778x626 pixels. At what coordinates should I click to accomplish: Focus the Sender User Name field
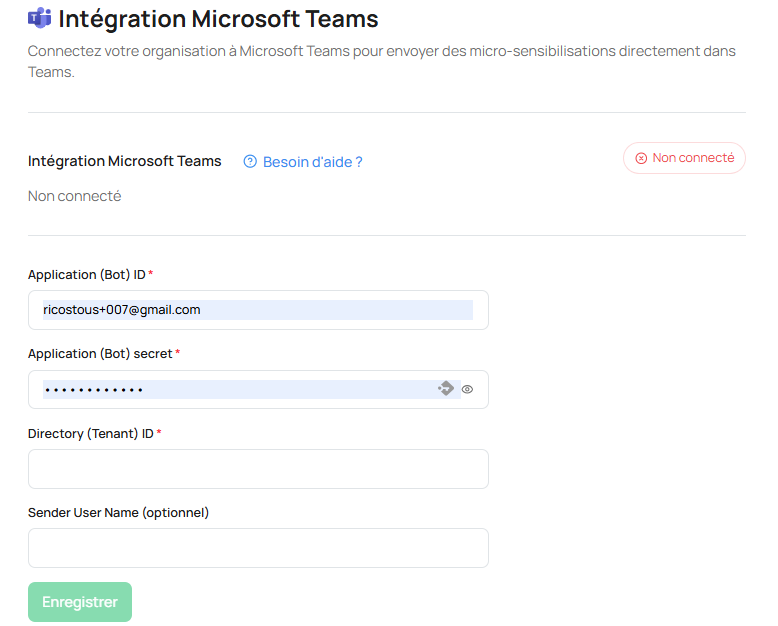click(258, 548)
